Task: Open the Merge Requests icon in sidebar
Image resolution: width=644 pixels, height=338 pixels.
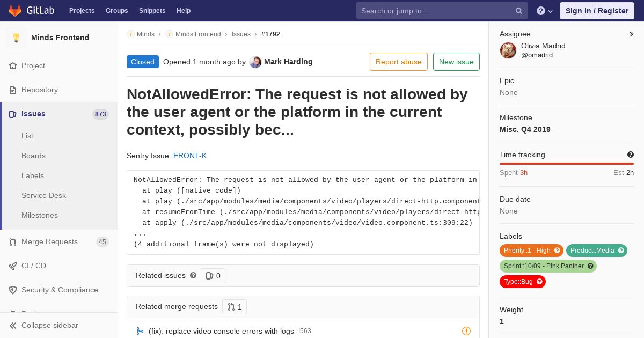Action: [13, 241]
